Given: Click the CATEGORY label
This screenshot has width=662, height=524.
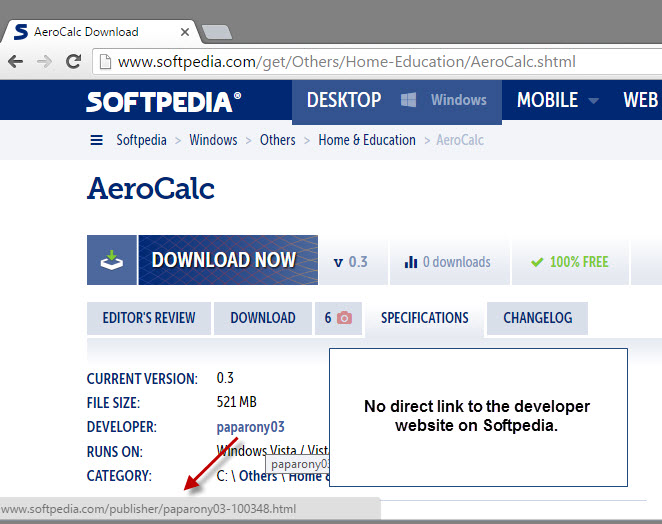Looking at the screenshot, I should [119, 476].
